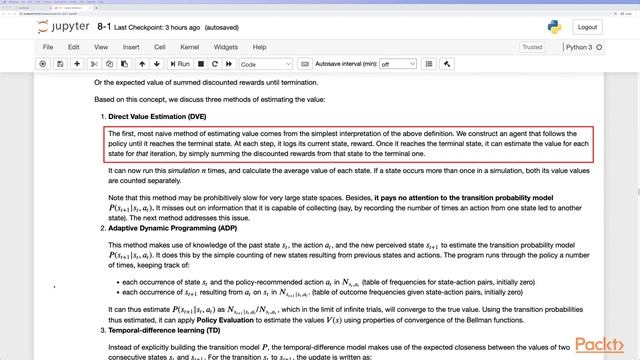Screen dimensions: 640x360
Task: Copy selected cells icon
Action: 109,64
